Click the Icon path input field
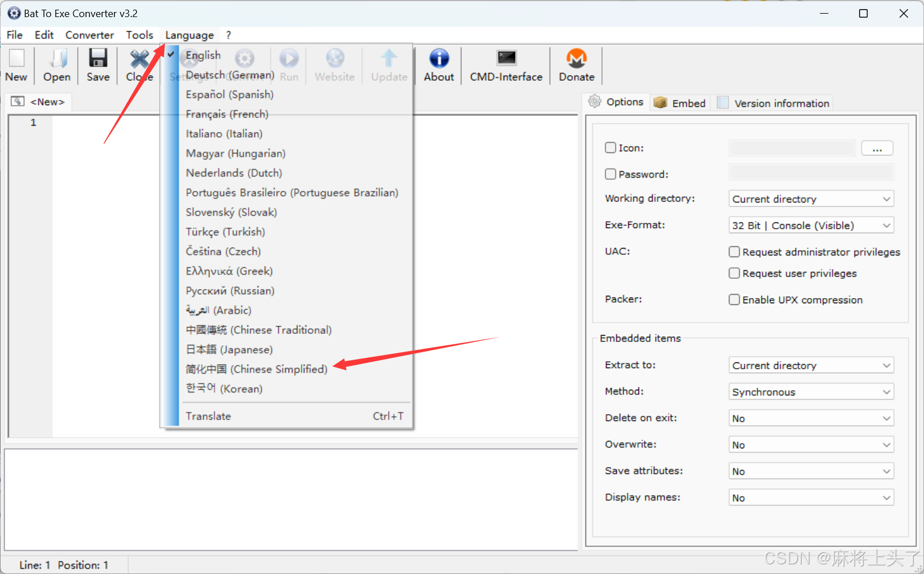Screen dimensions: 924x574 pyautogui.click(x=792, y=148)
